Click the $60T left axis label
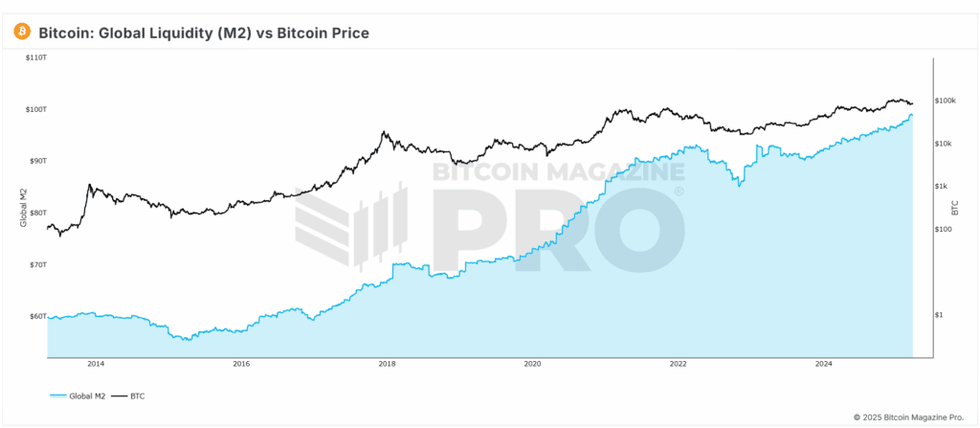The height and width of the screenshot is (428, 980). [35, 316]
